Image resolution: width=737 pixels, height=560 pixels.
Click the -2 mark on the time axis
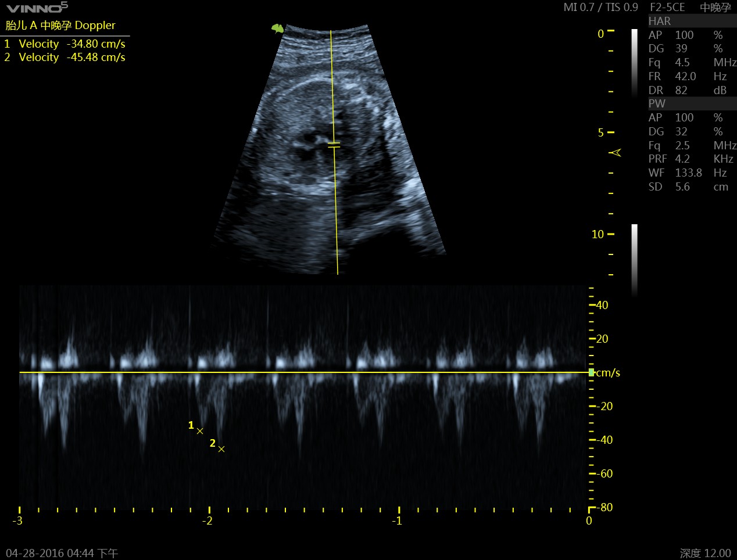click(x=207, y=520)
